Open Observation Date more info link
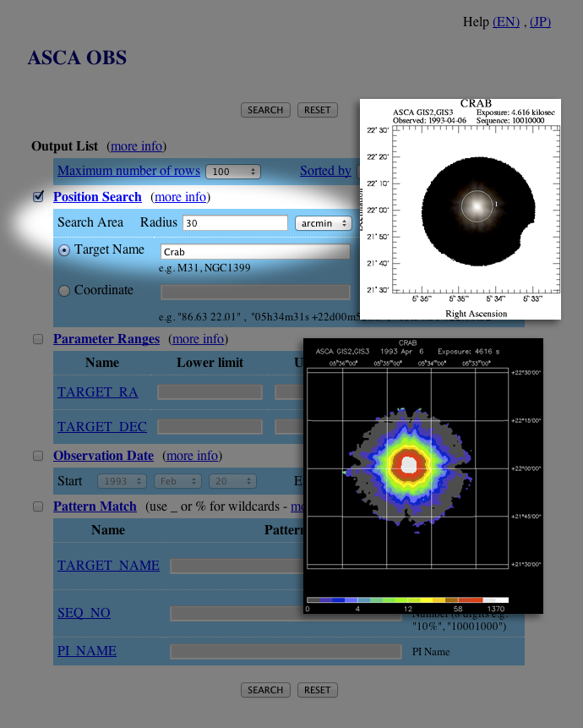The width and height of the screenshot is (583, 728). 192,456
